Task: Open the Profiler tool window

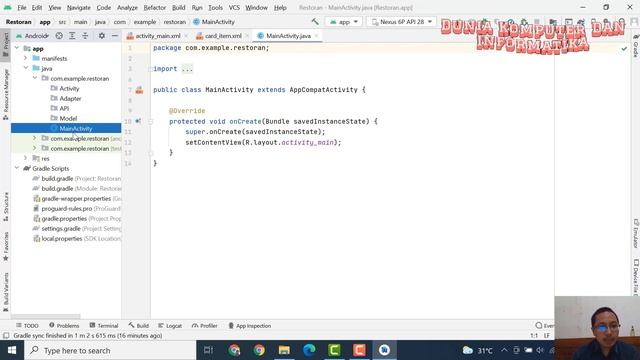Action: point(204,326)
